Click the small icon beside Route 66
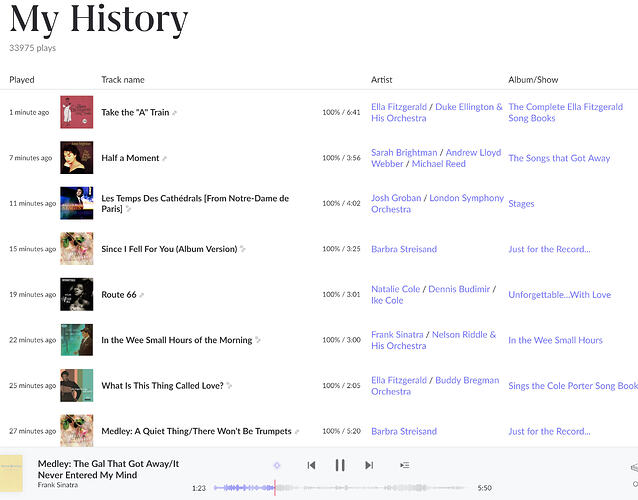 click(142, 295)
